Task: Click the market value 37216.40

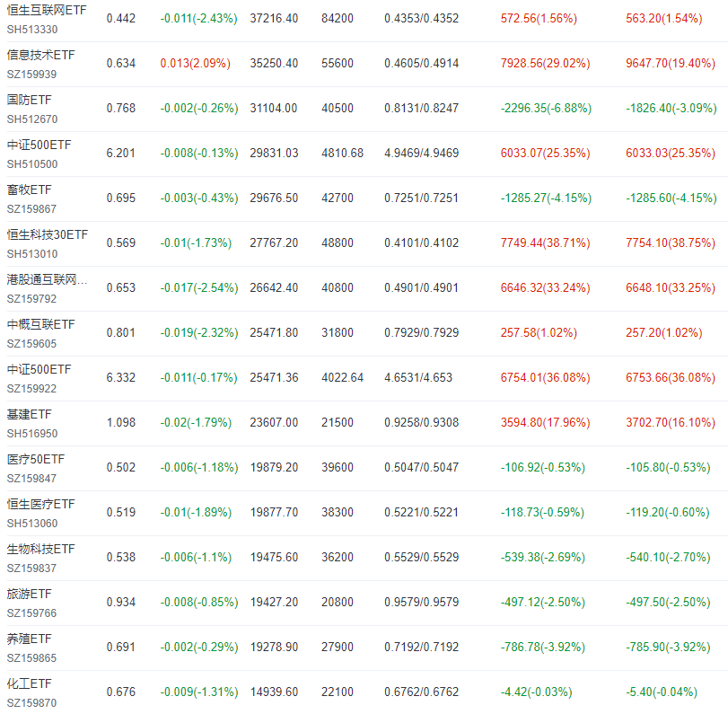Action: pyautogui.click(x=274, y=19)
